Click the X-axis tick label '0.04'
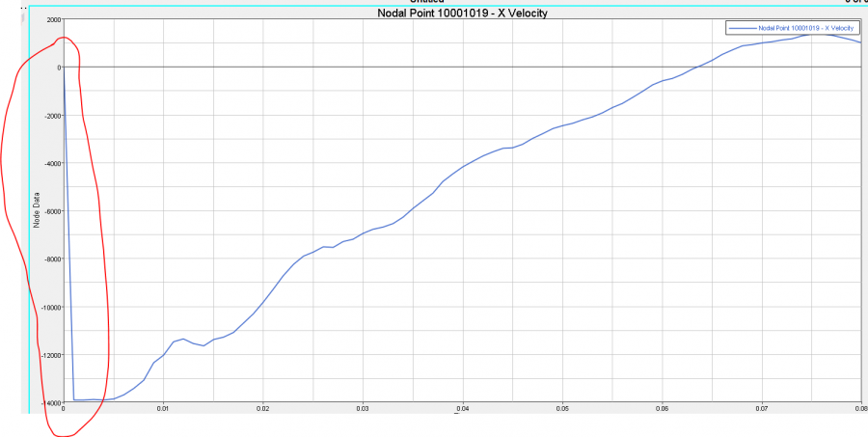 coord(463,409)
